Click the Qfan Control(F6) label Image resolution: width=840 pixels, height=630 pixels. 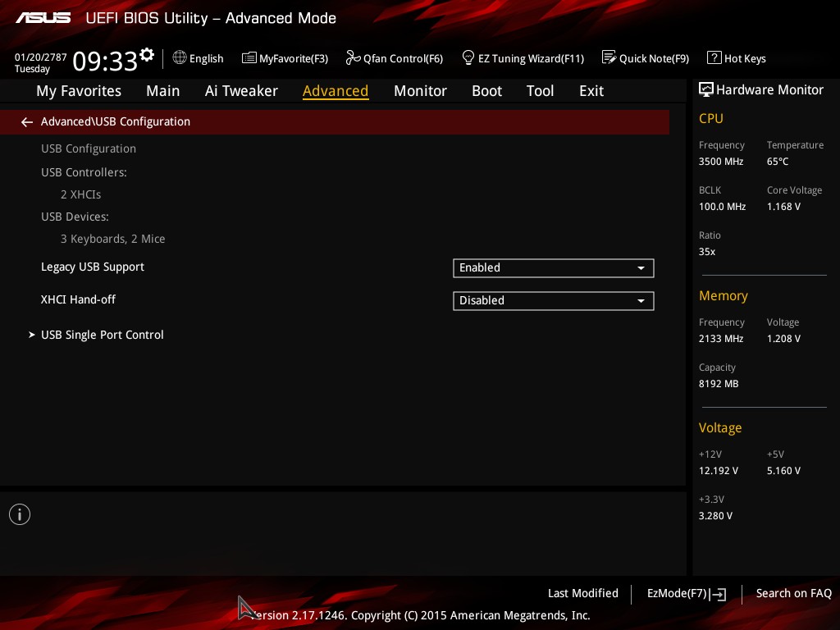coord(403,58)
